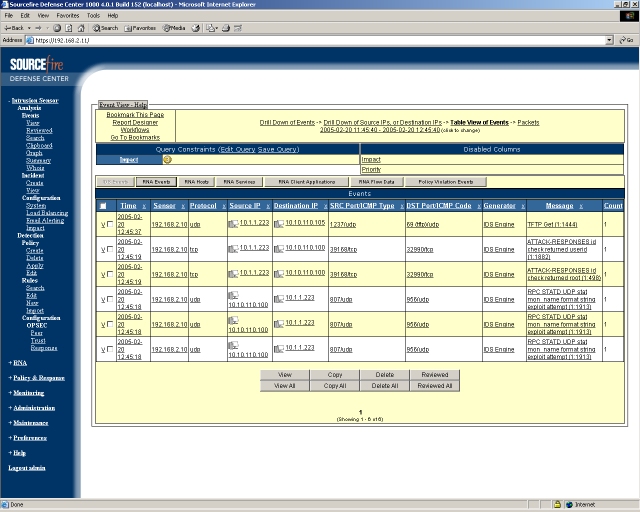Stop page loading with Stop icon
This screenshot has height=512, width=640.
click(x=57, y=28)
